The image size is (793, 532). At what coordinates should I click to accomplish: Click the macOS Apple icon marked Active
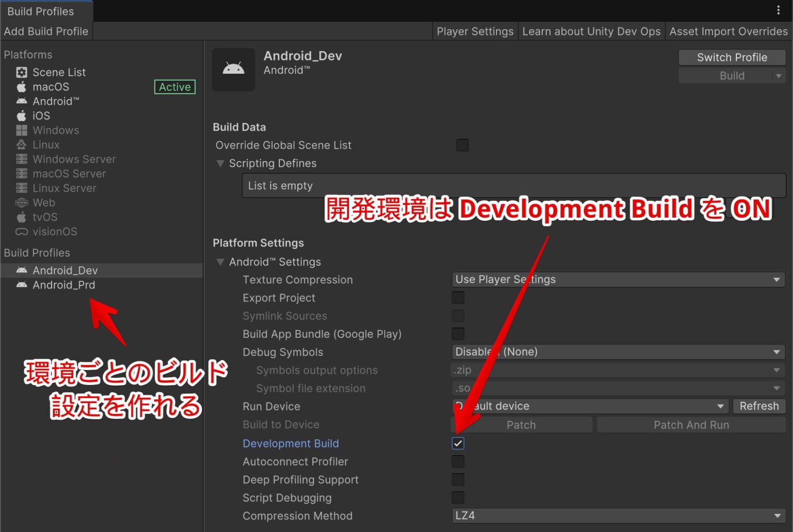[22, 87]
